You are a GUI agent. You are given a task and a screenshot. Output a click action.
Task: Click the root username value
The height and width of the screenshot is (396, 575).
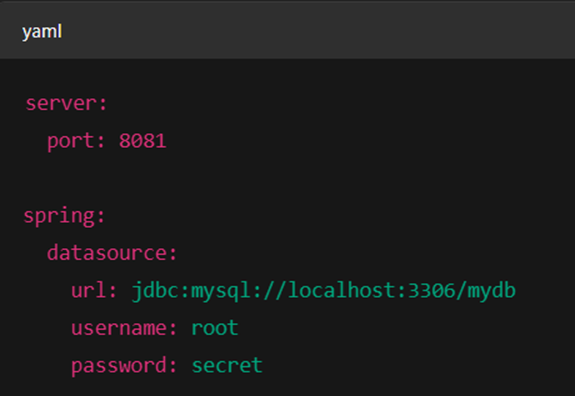(215, 328)
